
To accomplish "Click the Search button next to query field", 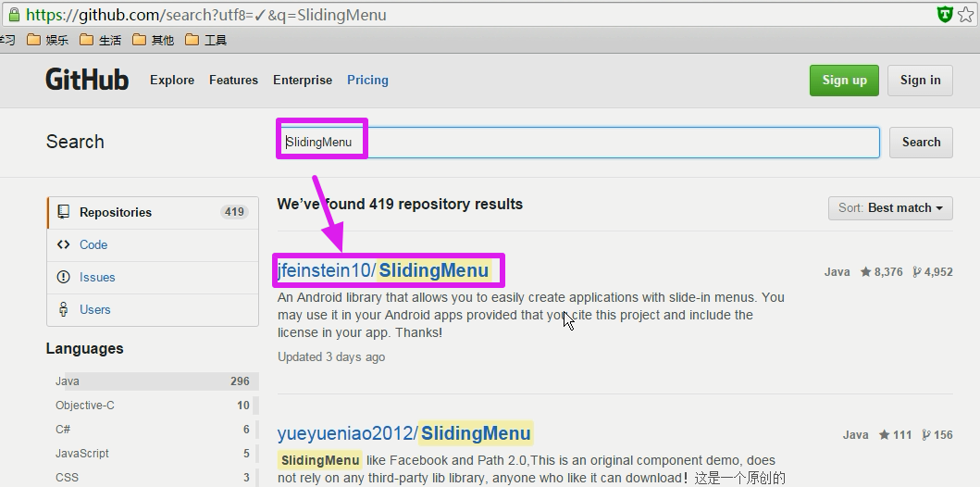I will coord(921,142).
